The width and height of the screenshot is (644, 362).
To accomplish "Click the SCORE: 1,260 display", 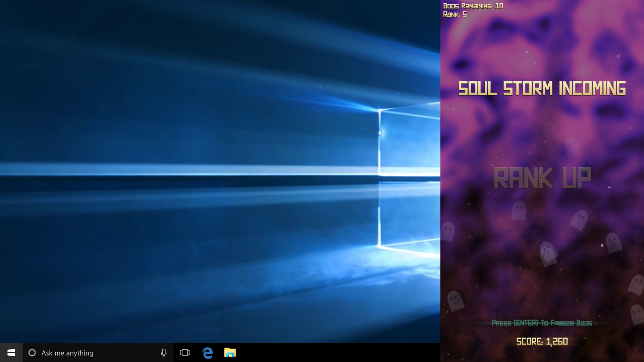I will tap(542, 342).
